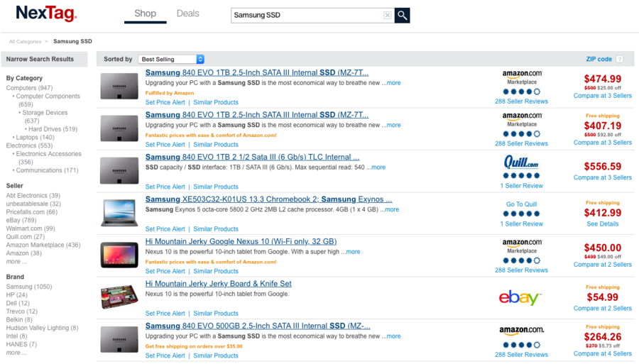This screenshot has height=364, width=639.
Task: Filter by brand Samsung (1050)
Action: (x=29, y=287)
